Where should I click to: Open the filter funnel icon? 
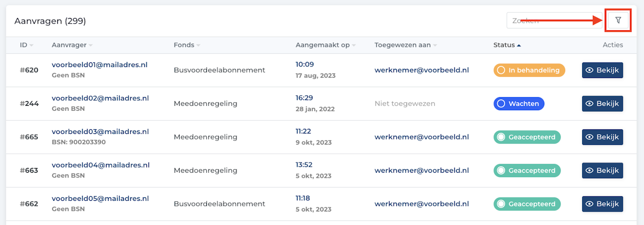[x=618, y=20]
